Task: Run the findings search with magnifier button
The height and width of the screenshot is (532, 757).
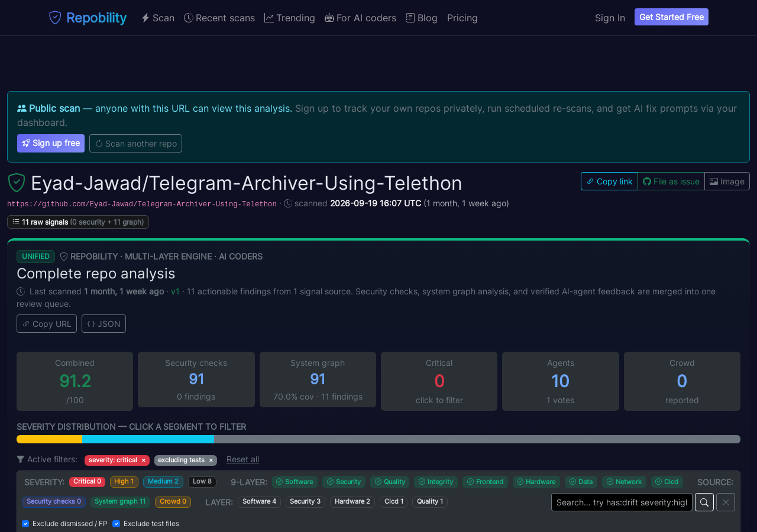Action: pos(704,502)
